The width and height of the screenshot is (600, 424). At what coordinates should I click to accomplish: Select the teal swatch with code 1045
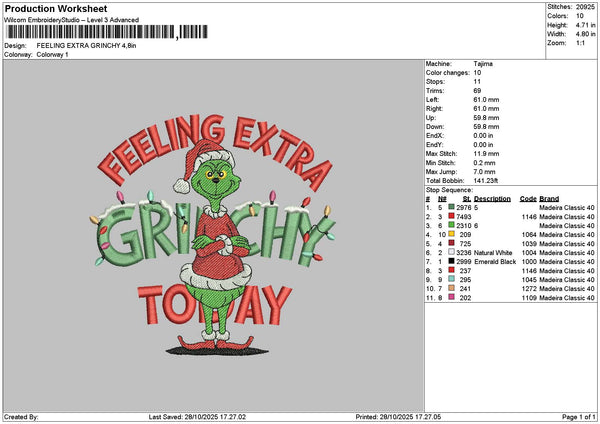pyautogui.click(x=452, y=279)
